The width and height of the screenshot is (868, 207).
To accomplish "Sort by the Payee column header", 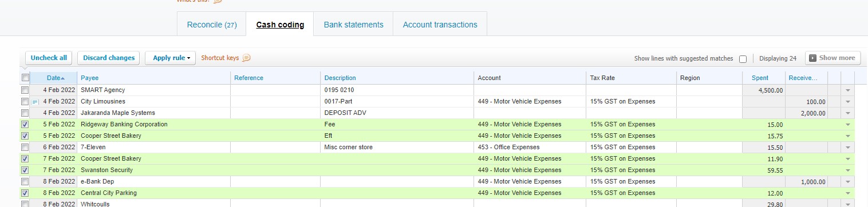I will click(90, 78).
